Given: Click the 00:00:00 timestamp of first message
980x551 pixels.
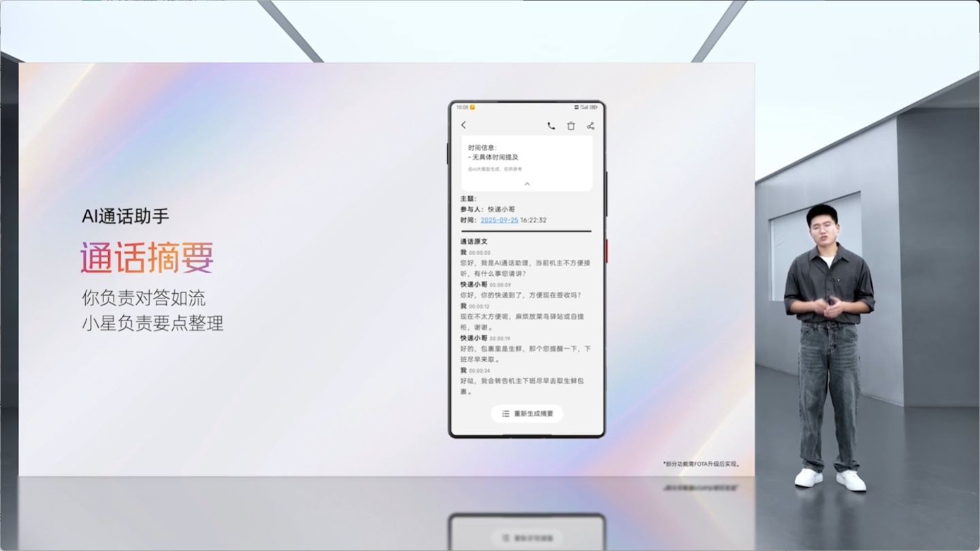Looking at the screenshot, I should (x=479, y=253).
